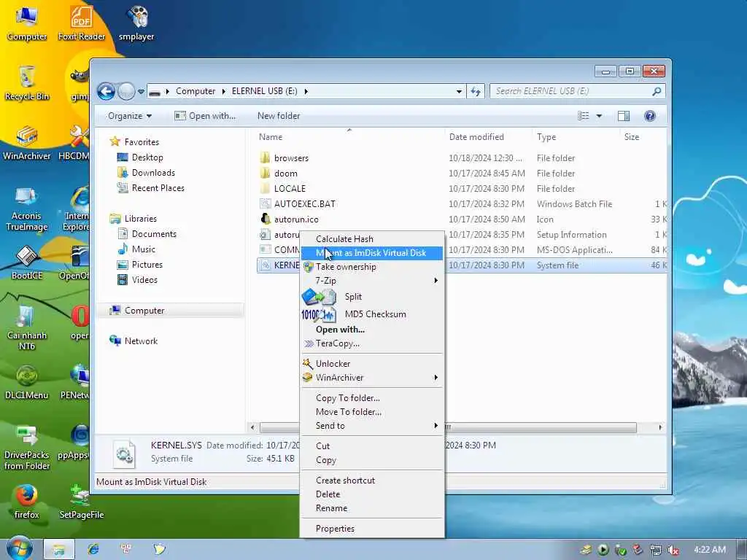747x560 pixels.
Task: Expand address bar history dropdown
Action: pyautogui.click(x=459, y=91)
